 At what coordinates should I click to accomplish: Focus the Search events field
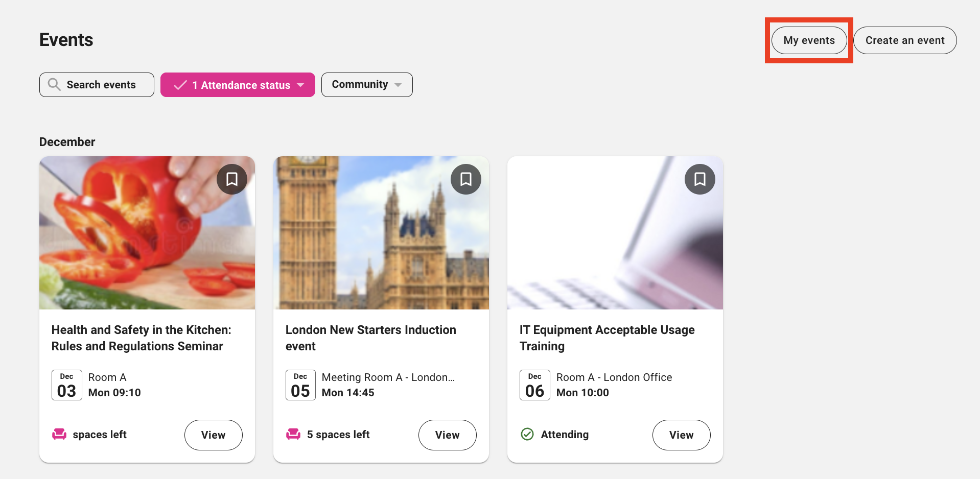101,85
